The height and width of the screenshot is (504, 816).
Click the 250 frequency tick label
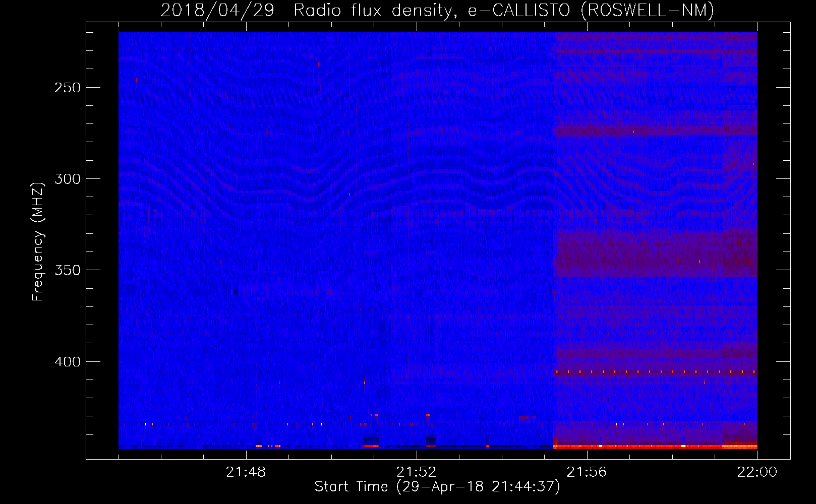click(x=68, y=88)
